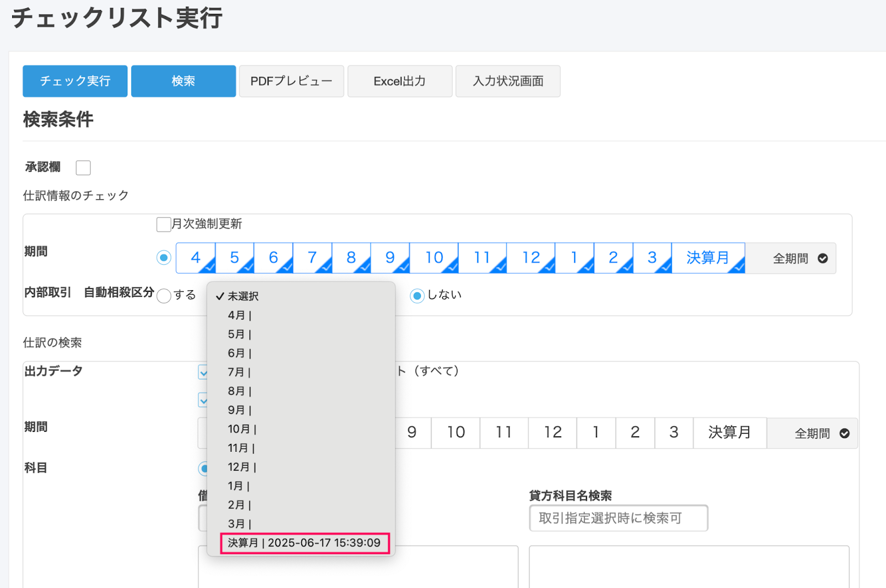Open PDFプレビュー
The image size is (886, 588).
coord(291,81)
